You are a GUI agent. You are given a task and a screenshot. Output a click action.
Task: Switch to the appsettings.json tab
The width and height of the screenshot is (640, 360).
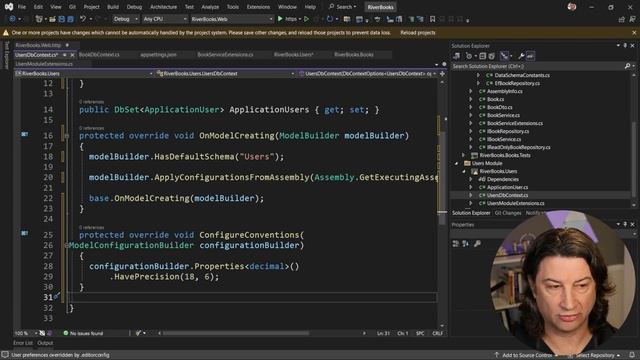point(158,54)
